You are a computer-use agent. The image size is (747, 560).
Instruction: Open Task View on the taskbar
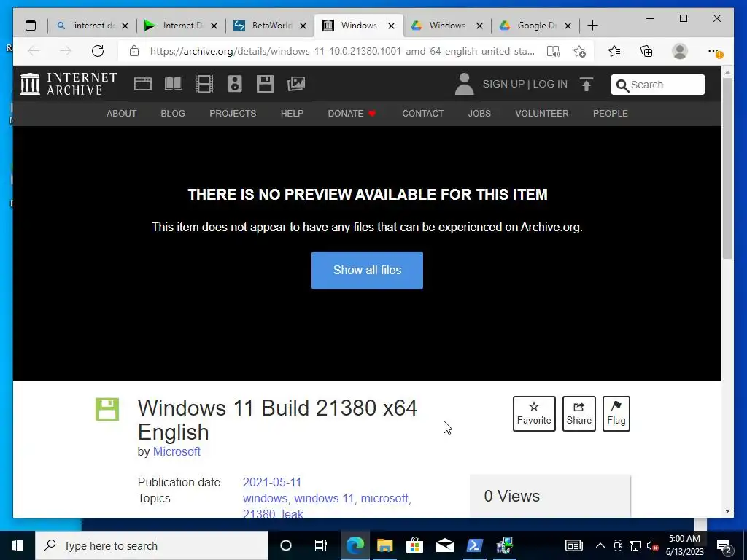click(321, 545)
